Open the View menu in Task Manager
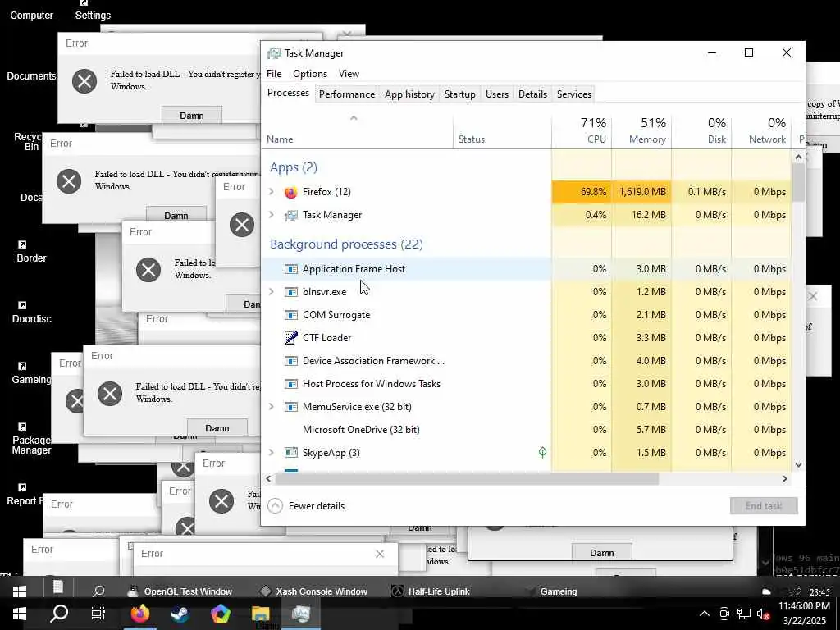Viewport: 840px width, 630px height. [349, 74]
